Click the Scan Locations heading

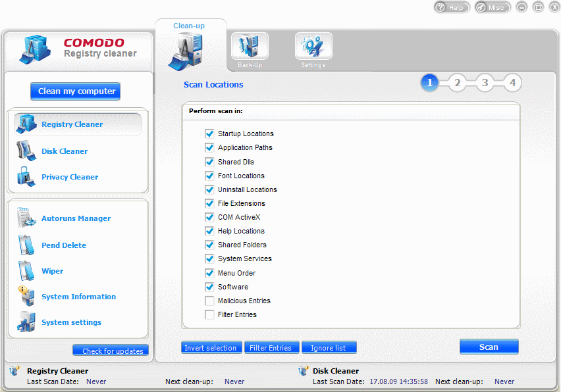tap(213, 85)
